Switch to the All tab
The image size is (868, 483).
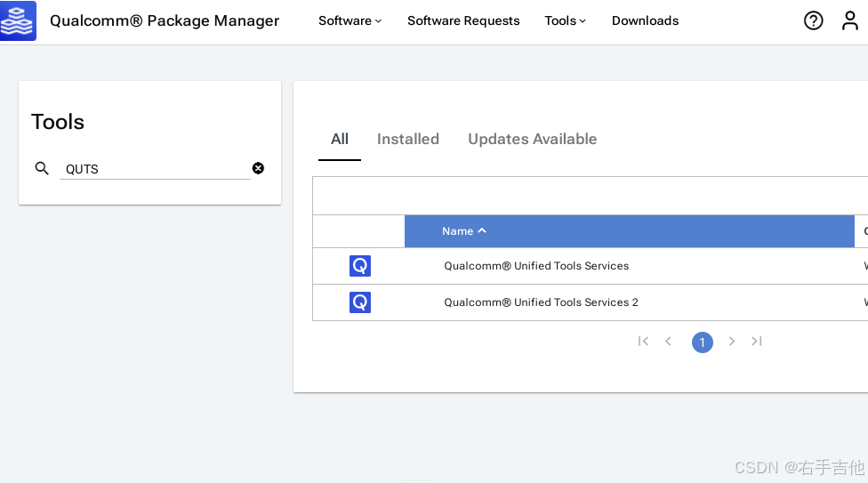(340, 139)
